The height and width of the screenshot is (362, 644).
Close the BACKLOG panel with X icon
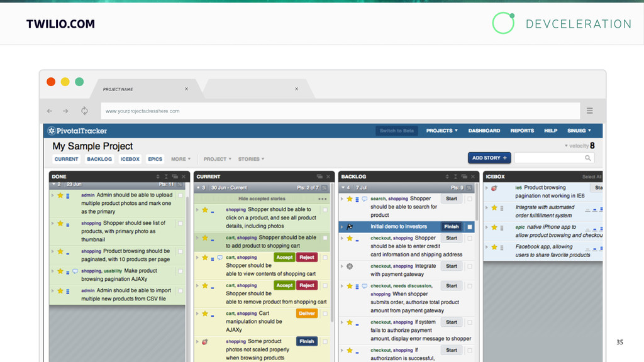(x=473, y=177)
